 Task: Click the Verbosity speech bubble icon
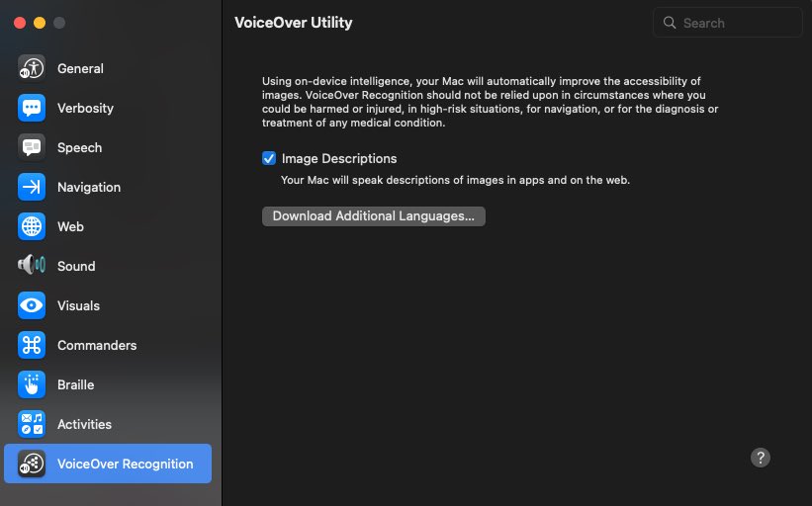[32, 108]
